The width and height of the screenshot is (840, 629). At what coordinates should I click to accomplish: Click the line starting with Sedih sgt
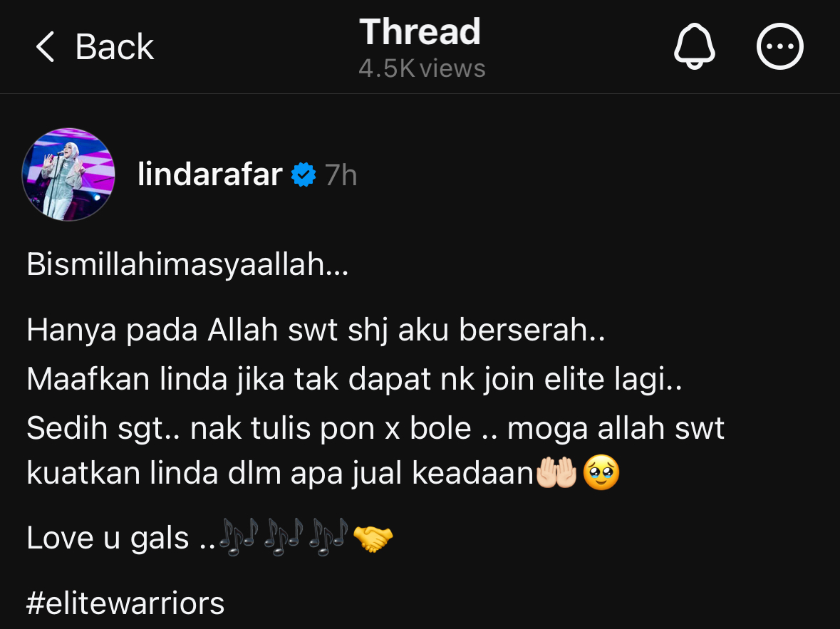coord(375,428)
